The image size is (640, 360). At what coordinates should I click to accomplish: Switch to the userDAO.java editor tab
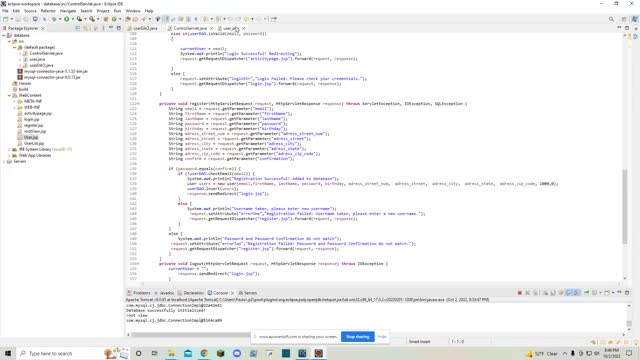point(143,28)
